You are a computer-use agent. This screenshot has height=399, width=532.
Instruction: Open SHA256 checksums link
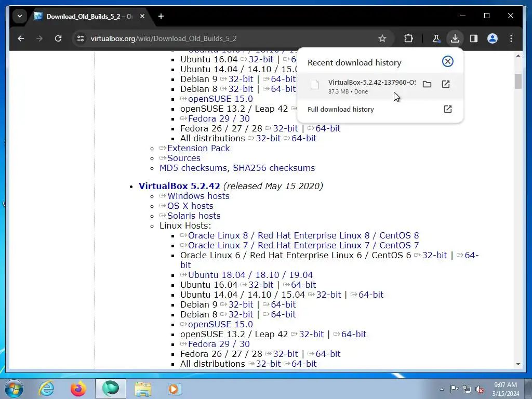click(x=274, y=168)
